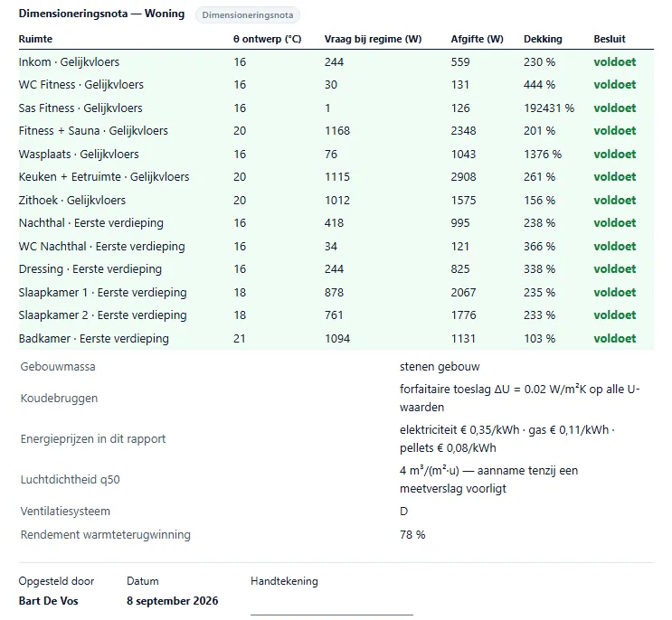Select the Vraag bij regime (W) header
The image size is (672, 620).
pos(373,39)
